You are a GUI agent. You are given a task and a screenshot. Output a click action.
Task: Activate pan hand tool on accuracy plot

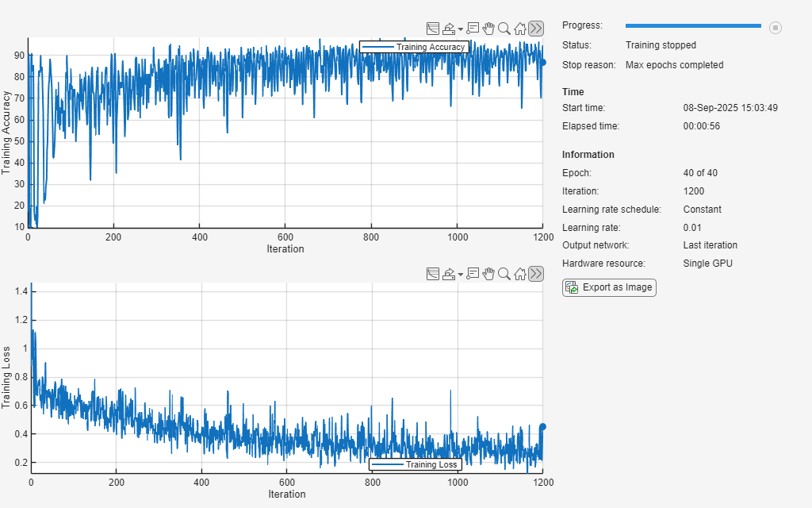[488, 29]
